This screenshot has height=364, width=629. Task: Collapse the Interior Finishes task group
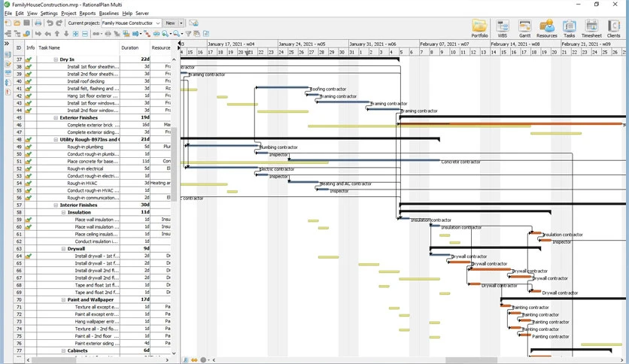click(56, 205)
